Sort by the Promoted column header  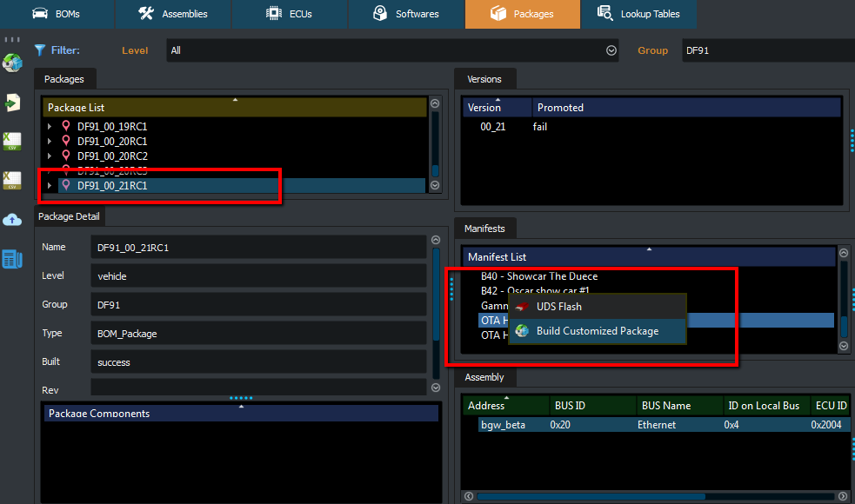click(686, 108)
